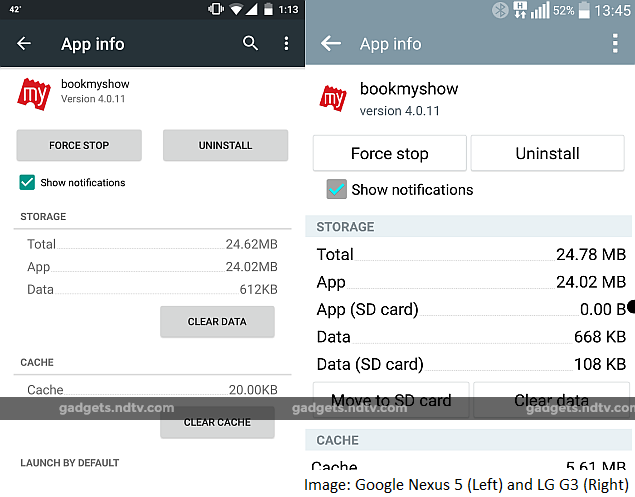The width and height of the screenshot is (635, 497).
Task: Tap bookmyshow app icon on LG G3 screen
Action: pyautogui.click(x=333, y=98)
